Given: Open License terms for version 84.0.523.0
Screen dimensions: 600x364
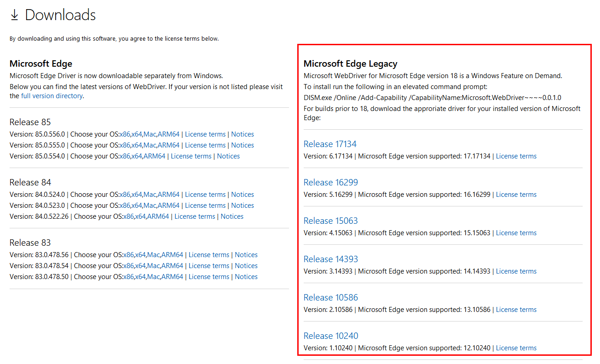Looking at the screenshot, I should pyautogui.click(x=205, y=206).
